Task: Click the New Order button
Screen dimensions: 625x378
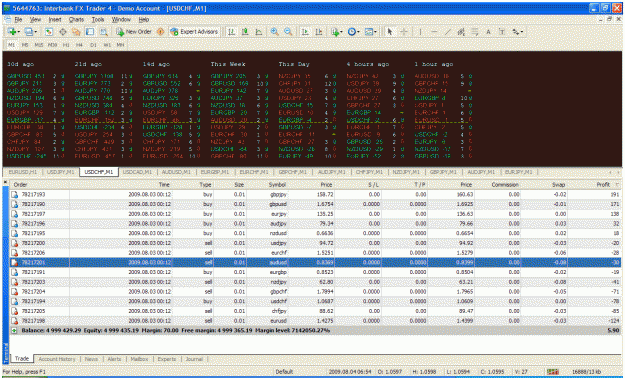Action: click(134, 32)
